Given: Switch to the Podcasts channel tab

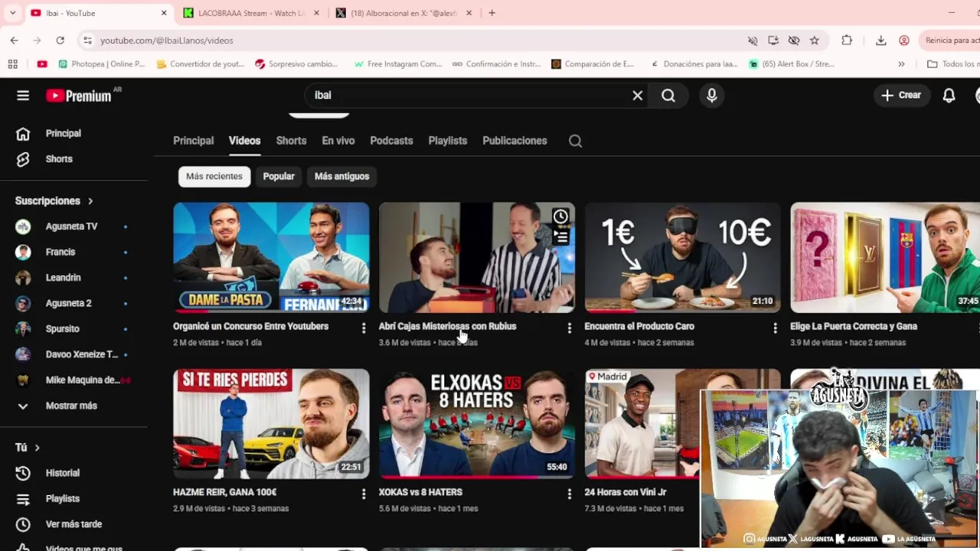Looking at the screenshot, I should (391, 141).
